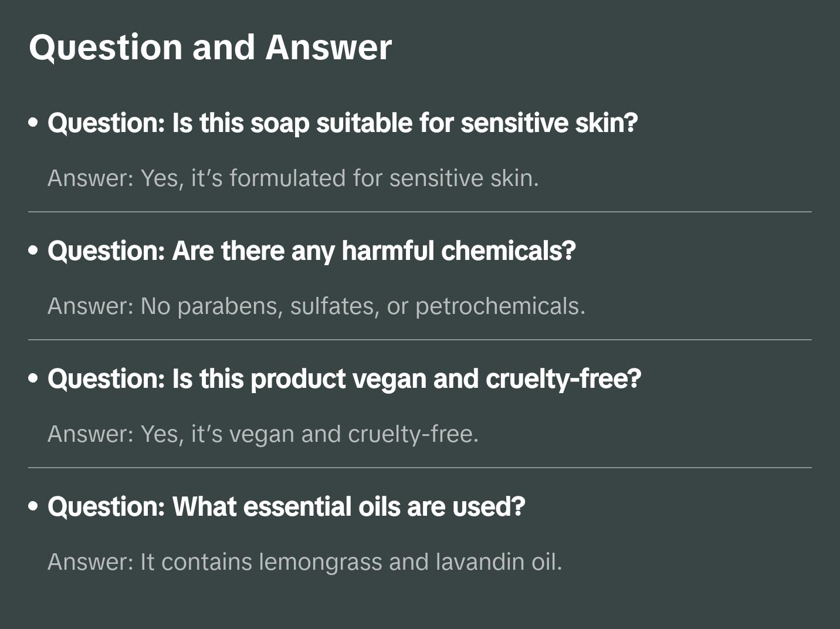This screenshot has width=840, height=629.
Task: Select the lemongrass and lavandin oil answer
Action: [x=304, y=562]
